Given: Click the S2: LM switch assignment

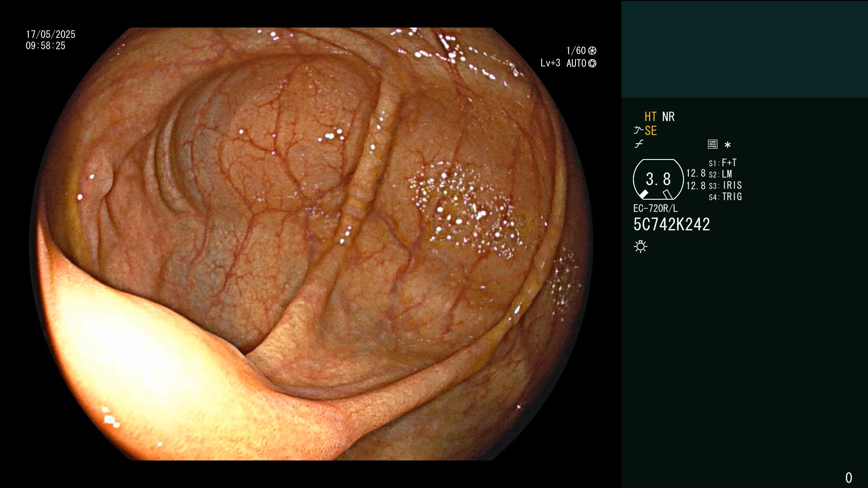Looking at the screenshot, I should pos(721,174).
